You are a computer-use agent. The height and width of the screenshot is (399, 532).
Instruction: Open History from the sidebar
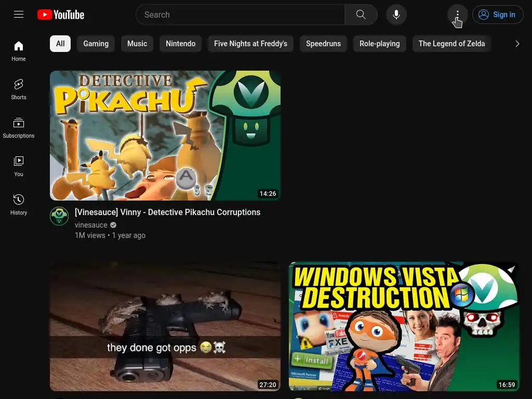pos(19,205)
